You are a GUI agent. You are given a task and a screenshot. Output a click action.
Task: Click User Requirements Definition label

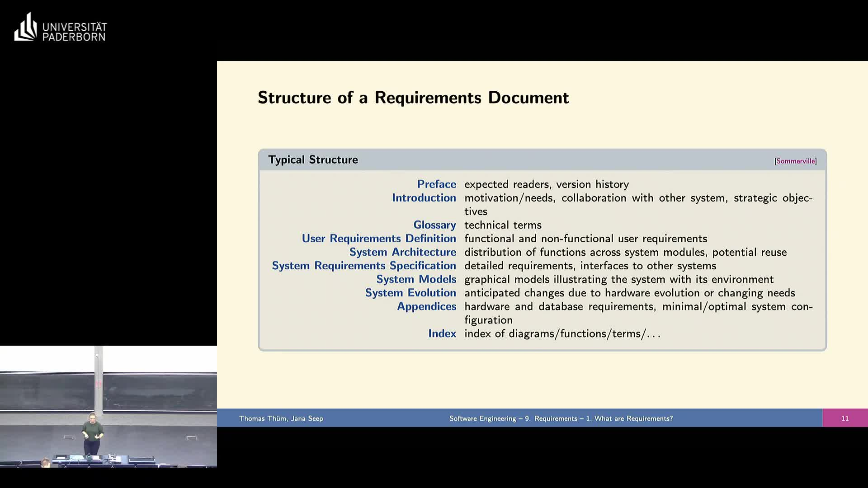(379, 238)
